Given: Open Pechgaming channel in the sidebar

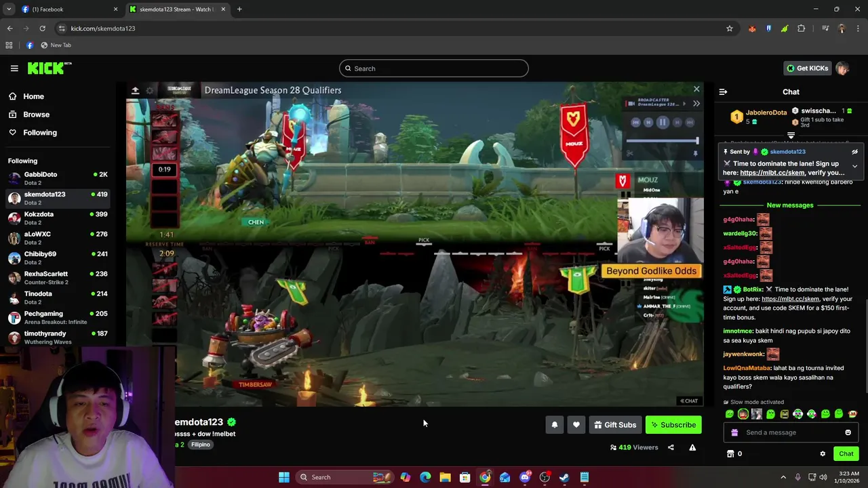Looking at the screenshot, I should click(58, 318).
